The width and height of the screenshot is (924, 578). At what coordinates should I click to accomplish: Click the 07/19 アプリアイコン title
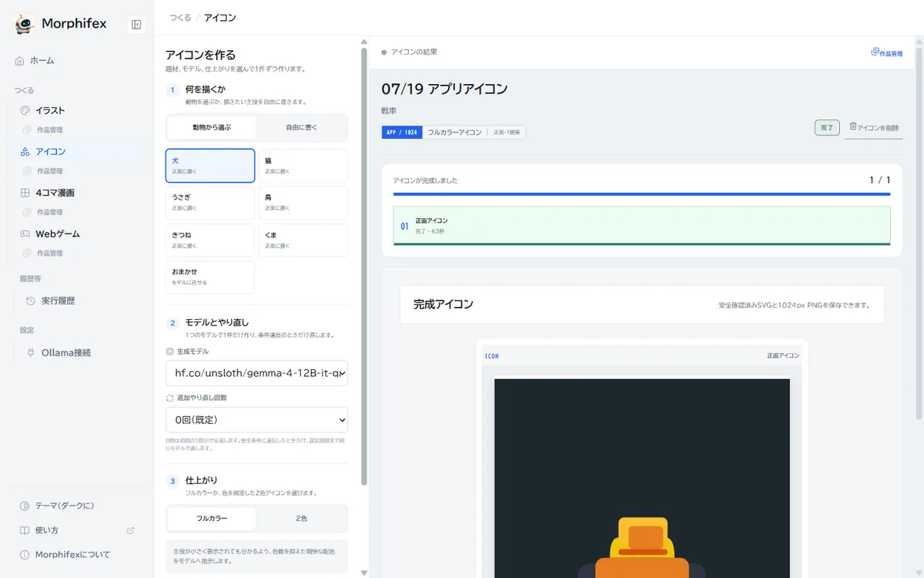click(444, 89)
